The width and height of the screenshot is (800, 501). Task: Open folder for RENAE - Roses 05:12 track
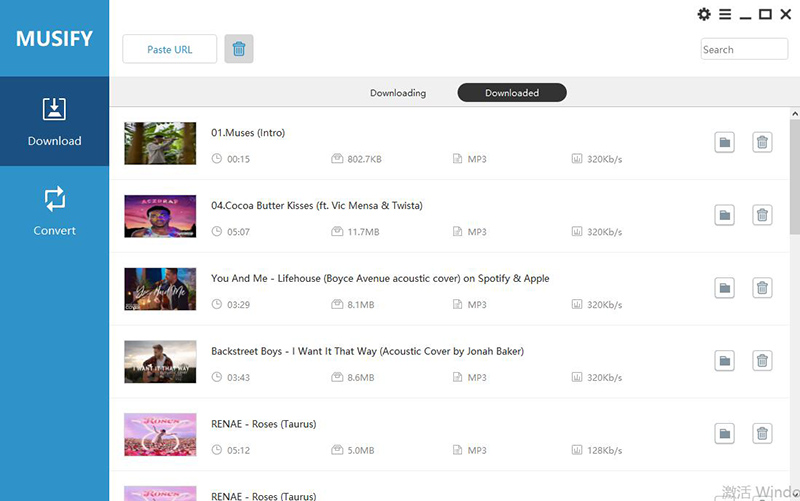click(724, 434)
